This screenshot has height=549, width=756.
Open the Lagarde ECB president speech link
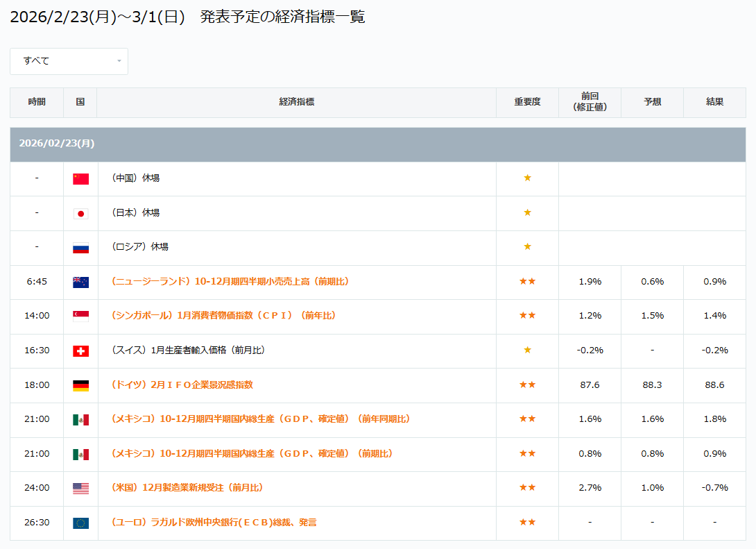point(214,523)
